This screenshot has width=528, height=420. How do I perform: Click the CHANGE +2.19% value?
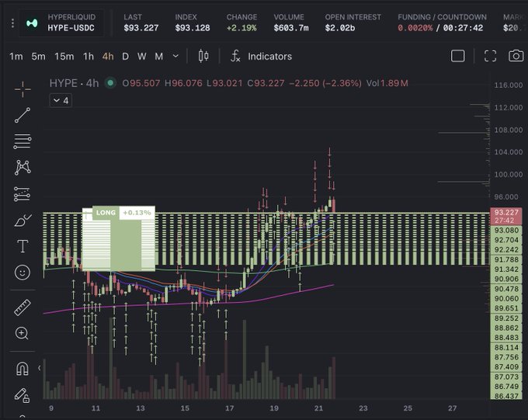[241, 28]
